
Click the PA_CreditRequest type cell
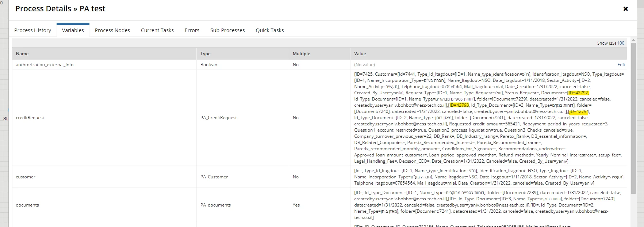[x=219, y=118]
